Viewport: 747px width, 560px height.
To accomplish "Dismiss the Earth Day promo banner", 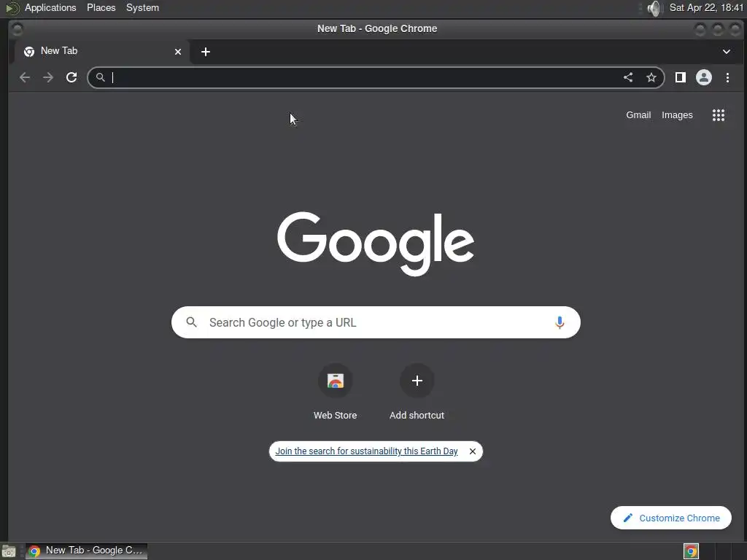I will pos(473,451).
